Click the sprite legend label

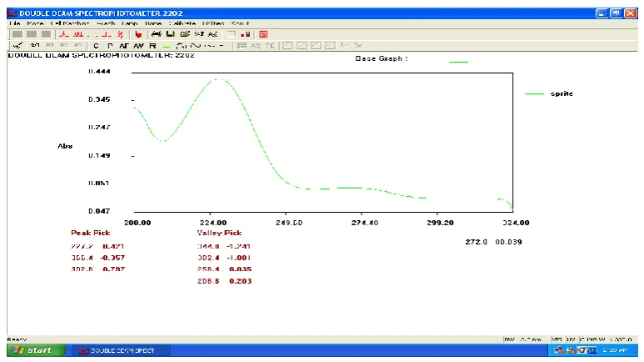tap(562, 93)
